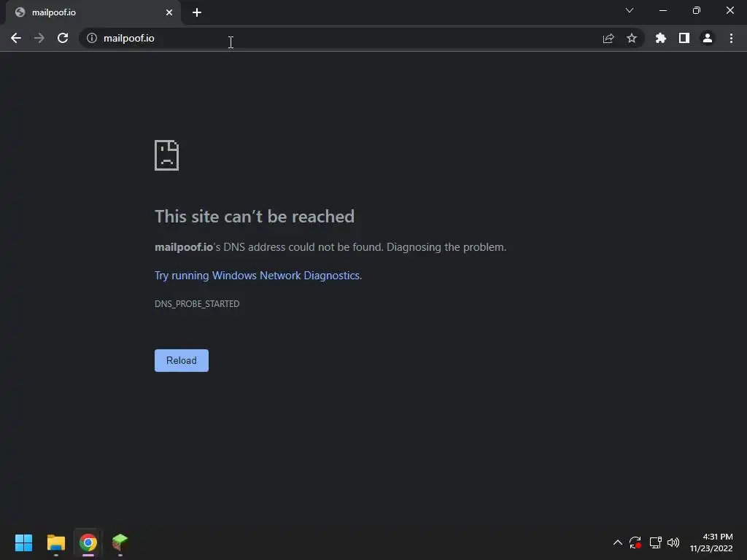Minimize the Chrome window
The height and width of the screenshot is (560, 747).
662,10
